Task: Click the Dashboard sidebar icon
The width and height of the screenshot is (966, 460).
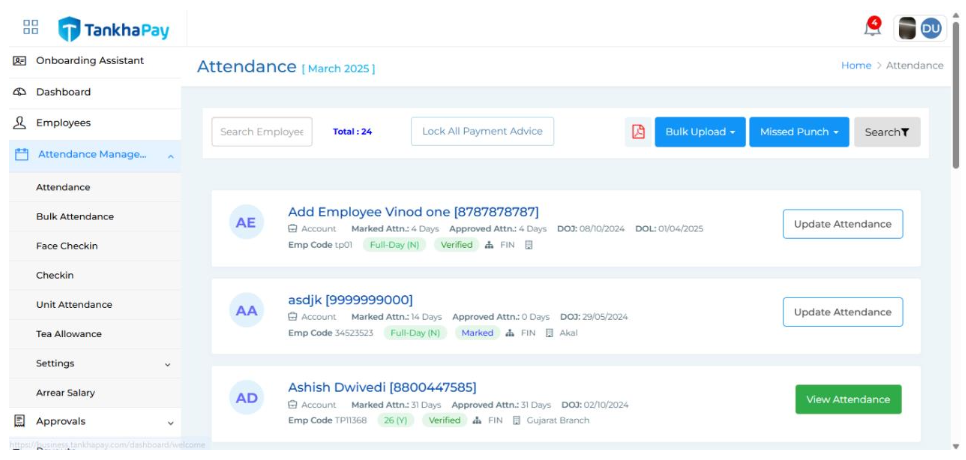Action: click(19, 92)
